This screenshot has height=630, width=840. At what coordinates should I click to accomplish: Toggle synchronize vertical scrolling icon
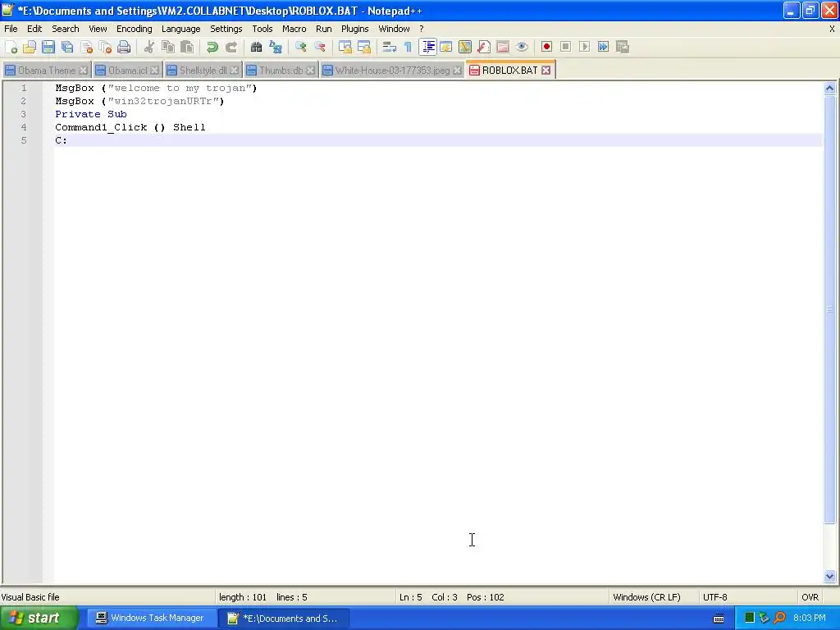click(x=345, y=47)
